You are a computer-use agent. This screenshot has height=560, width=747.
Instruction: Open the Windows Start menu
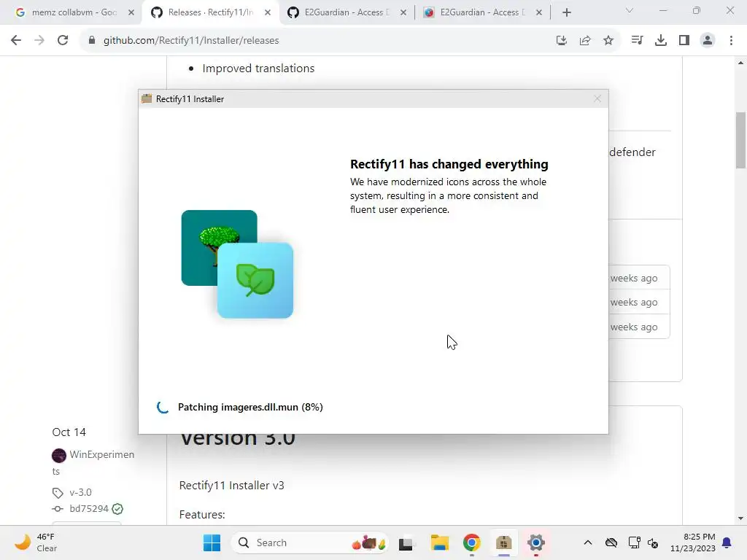tap(212, 542)
